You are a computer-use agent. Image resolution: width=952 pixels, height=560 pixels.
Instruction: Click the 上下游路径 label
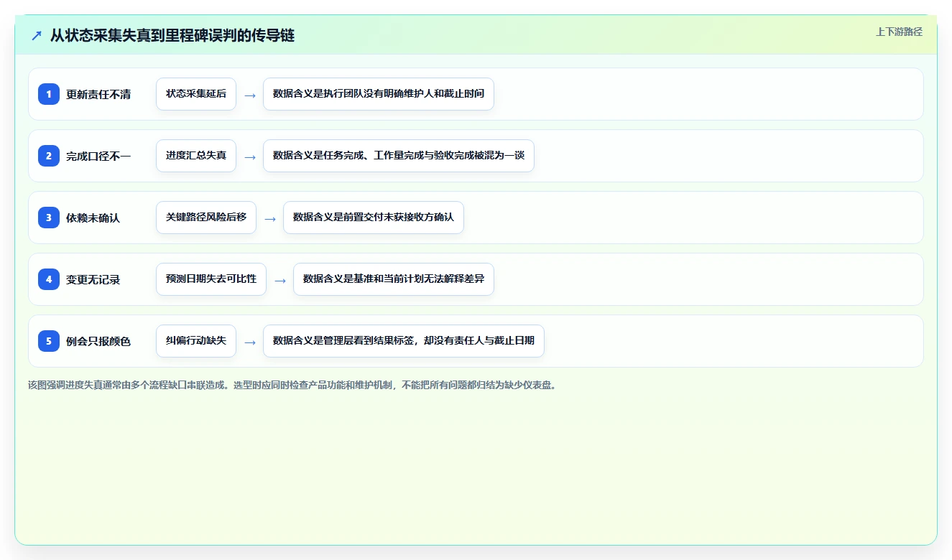(899, 32)
